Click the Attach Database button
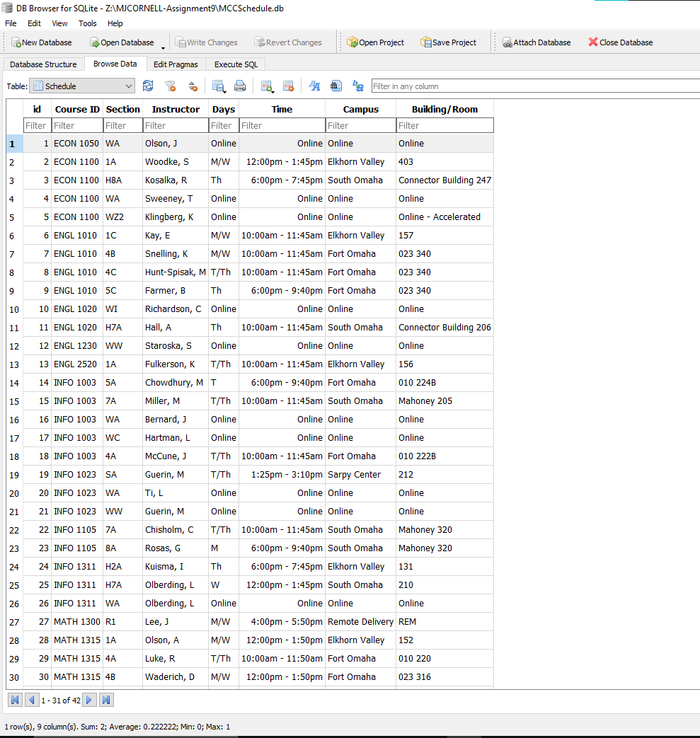The height and width of the screenshot is (738, 700). 537,42
